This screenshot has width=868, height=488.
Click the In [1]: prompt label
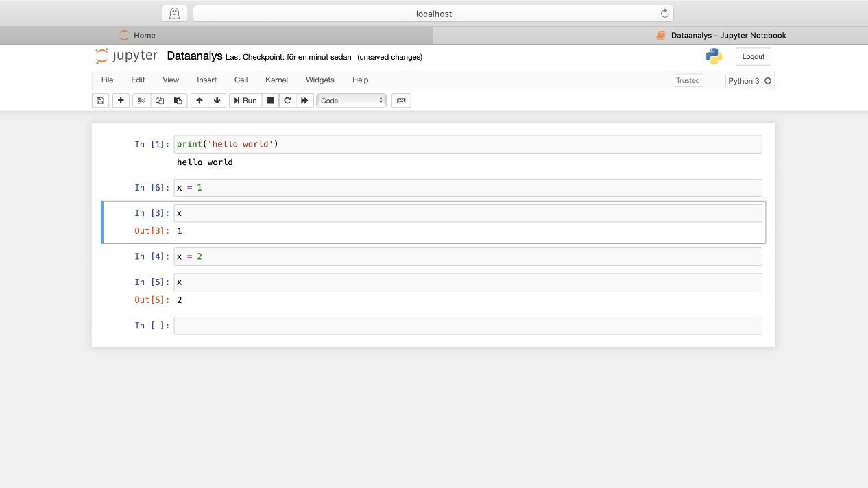[x=152, y=145]
